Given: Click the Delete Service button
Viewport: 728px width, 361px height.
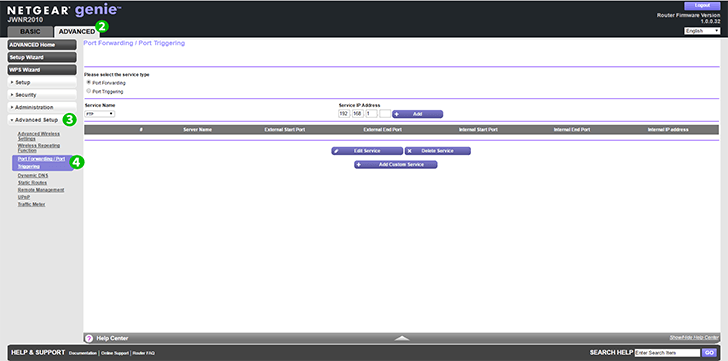Looking at the screenshot, I should [438, 151].
